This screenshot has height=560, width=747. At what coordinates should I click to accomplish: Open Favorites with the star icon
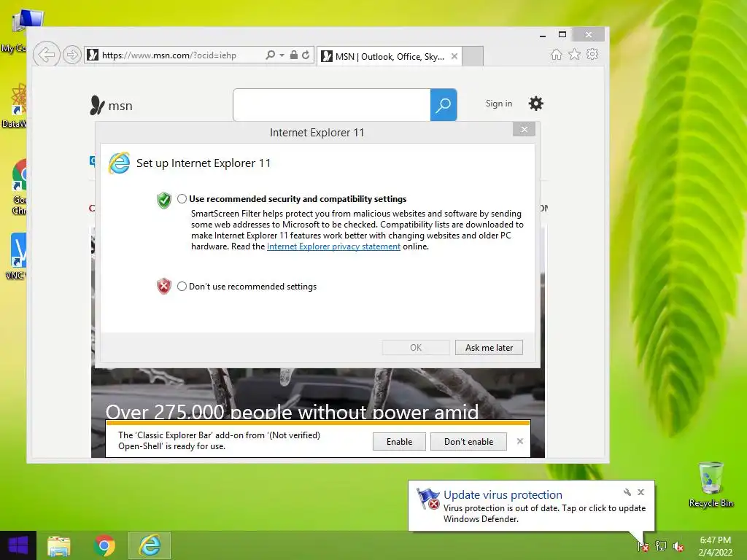(575, 54)
